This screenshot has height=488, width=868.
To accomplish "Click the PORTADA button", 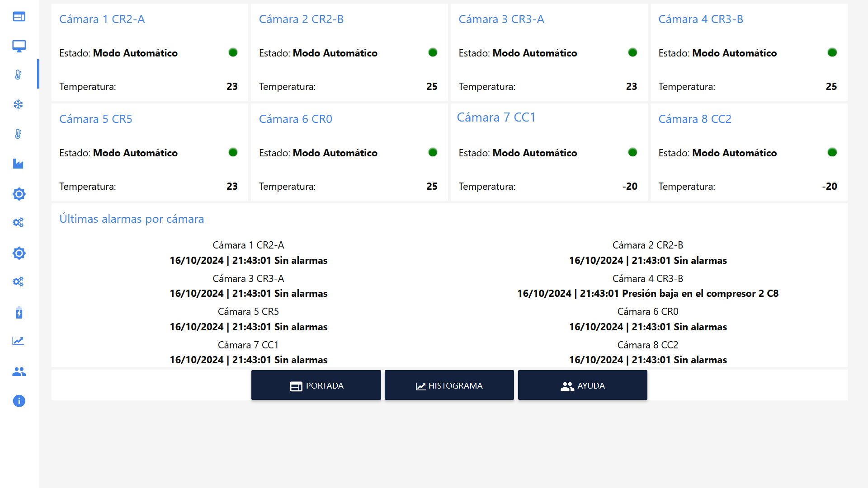I will click(316, 385).
